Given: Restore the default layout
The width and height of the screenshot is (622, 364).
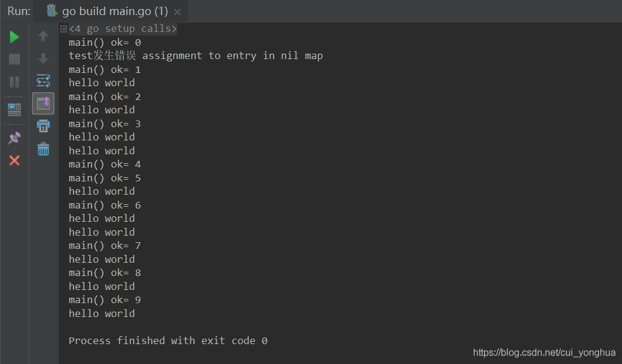Looking at the screenshot, I should pyautogui.click(x=13, y=109).
